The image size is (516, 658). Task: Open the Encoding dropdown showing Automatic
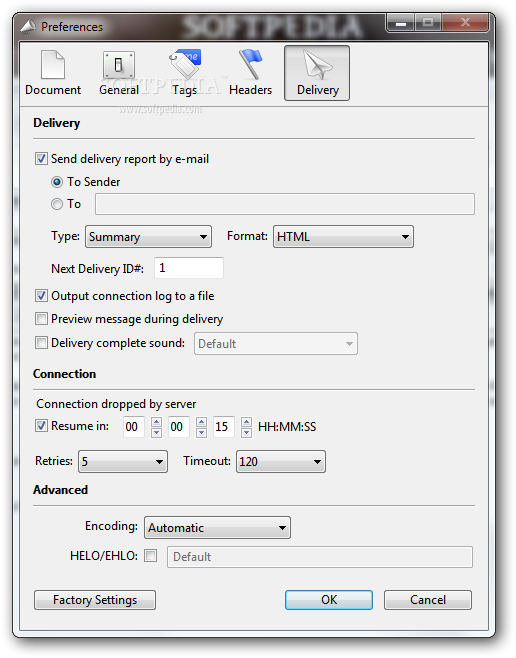click(217, 527)
